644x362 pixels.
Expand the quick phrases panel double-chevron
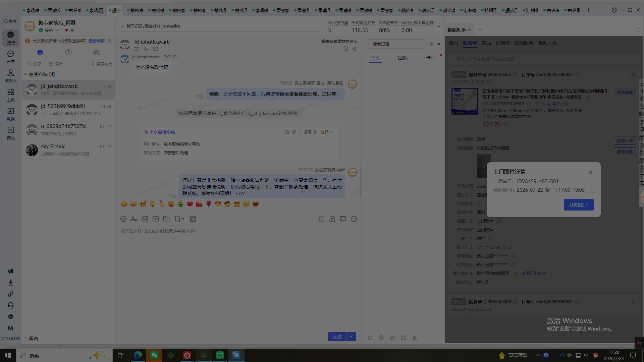[x=432, y=44]
